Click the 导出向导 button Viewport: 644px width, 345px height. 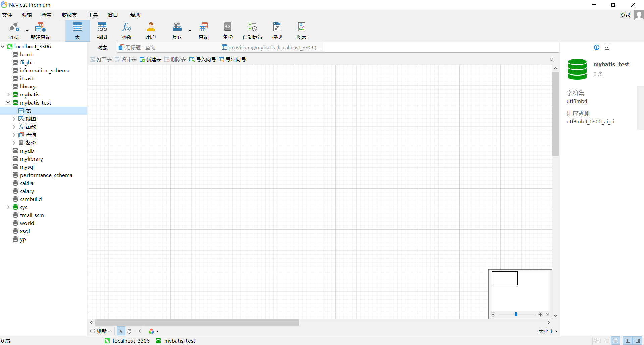pos(232,60)
